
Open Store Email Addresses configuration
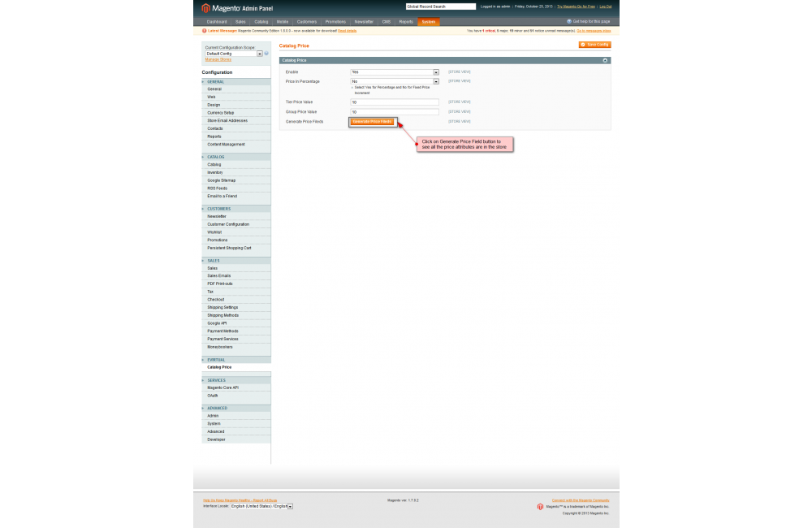(x=236, y=121)
